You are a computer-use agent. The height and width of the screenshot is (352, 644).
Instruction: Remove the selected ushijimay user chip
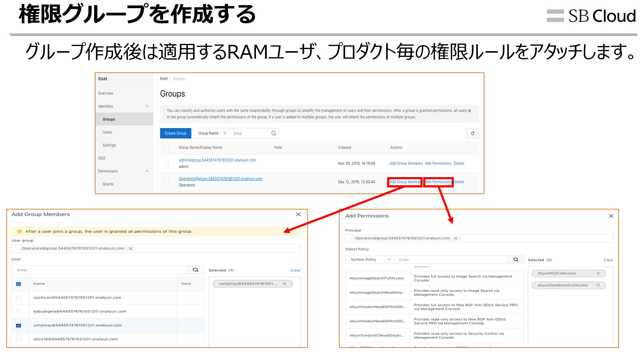tap(284, 284)
